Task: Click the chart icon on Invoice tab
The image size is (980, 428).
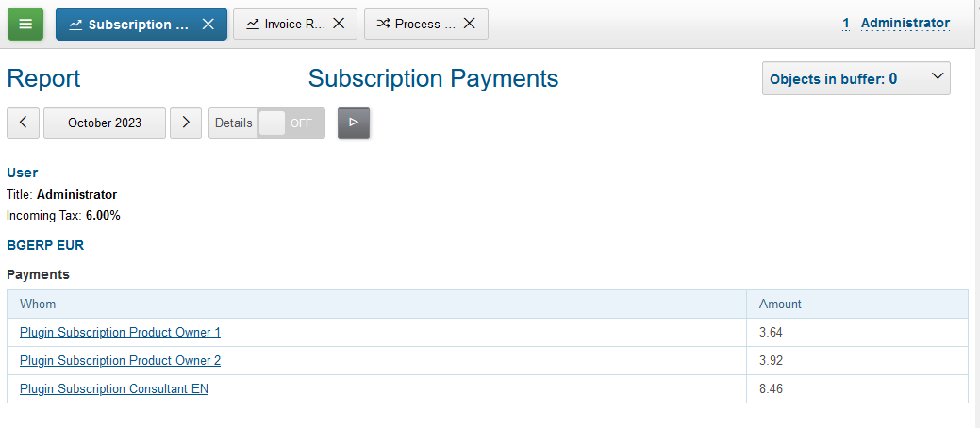Action: click(x=253, y=25)
